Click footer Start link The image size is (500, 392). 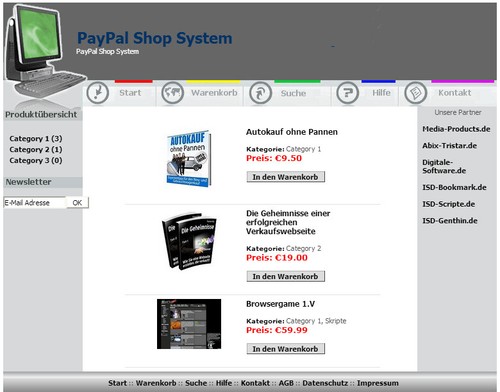(117, 383)
